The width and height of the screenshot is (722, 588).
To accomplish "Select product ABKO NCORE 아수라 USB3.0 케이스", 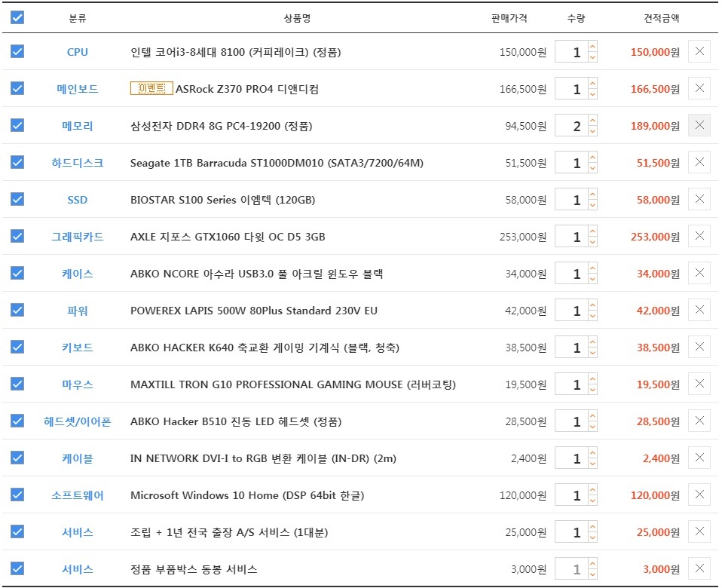I will click(x=256, y=274).
